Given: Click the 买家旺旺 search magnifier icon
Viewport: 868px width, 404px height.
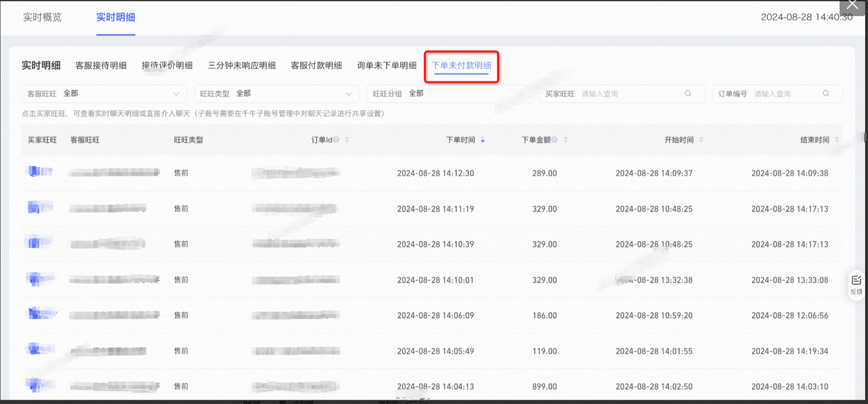Looking at the screenshot, I should point(688,93).
